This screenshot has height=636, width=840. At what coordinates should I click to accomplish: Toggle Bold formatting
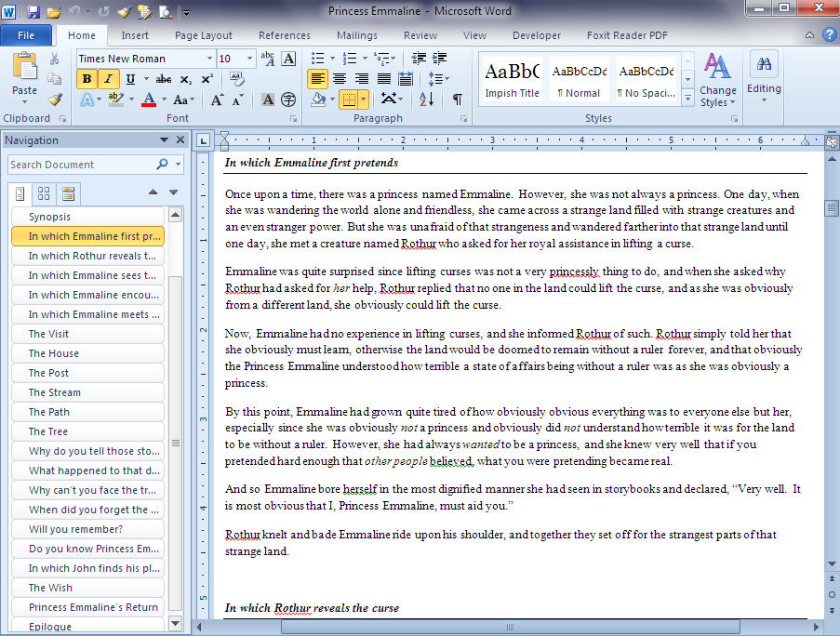(87, 79)
